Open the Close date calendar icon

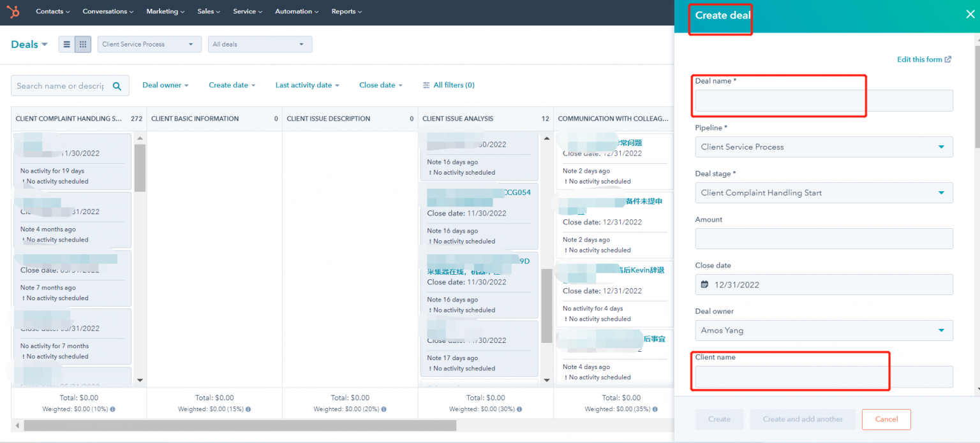(704, 284)
